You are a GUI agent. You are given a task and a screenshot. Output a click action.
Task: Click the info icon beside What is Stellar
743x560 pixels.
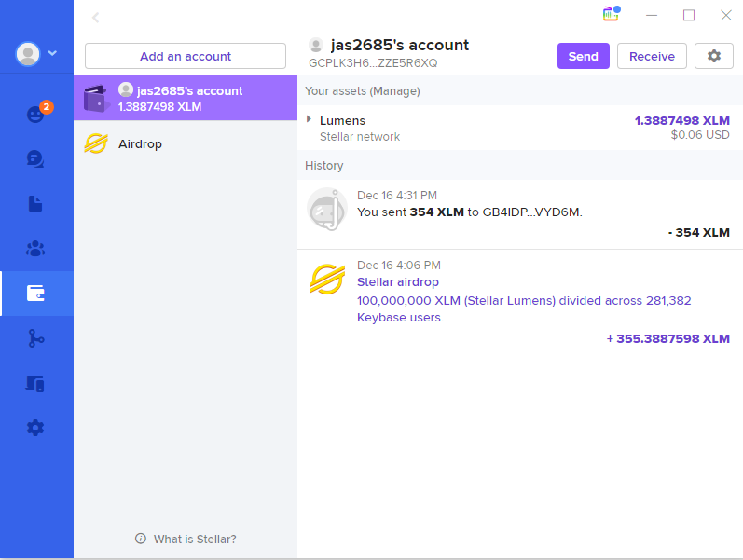tap(141, 539)
